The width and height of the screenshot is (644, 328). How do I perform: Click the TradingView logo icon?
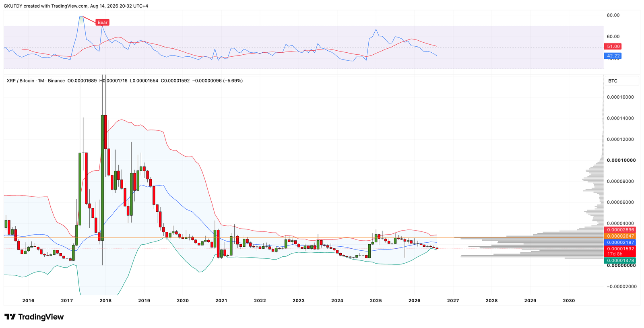[x=10, y=317]
